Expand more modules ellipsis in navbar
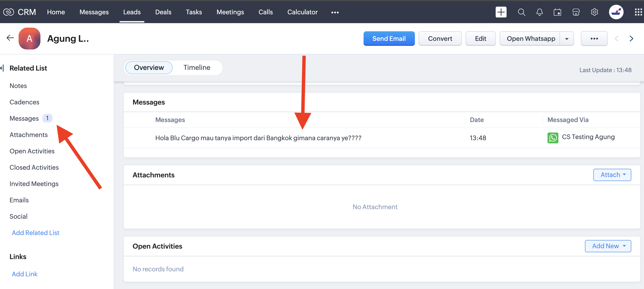The height and width of the screenshot is (289, 644). (x=335, y=12)
